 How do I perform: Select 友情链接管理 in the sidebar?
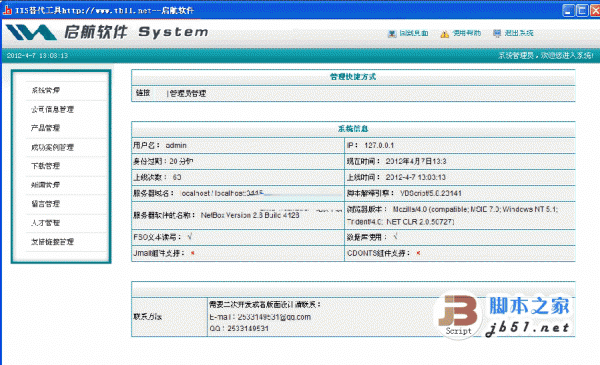click(52, 242)
